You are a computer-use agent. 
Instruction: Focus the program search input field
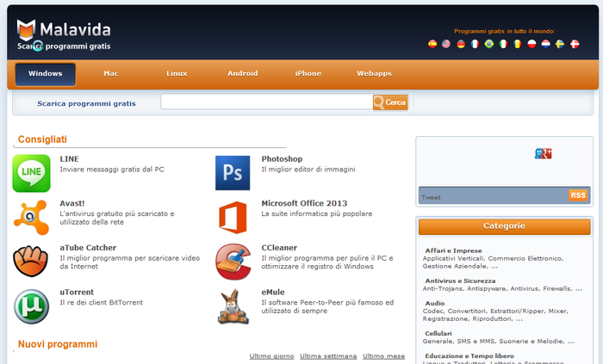pyautogui.click(x=267, y=102)
